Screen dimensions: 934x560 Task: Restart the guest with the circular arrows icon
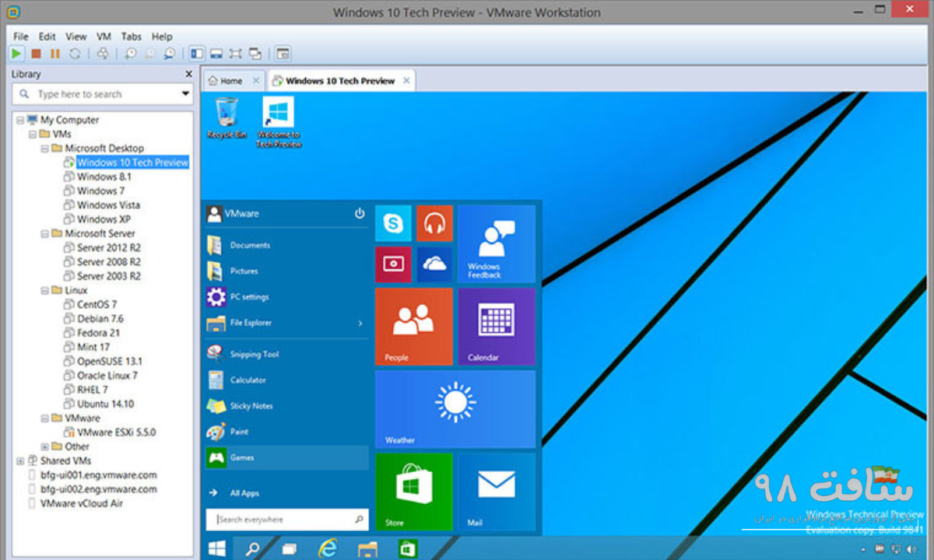tap(75, 54)
